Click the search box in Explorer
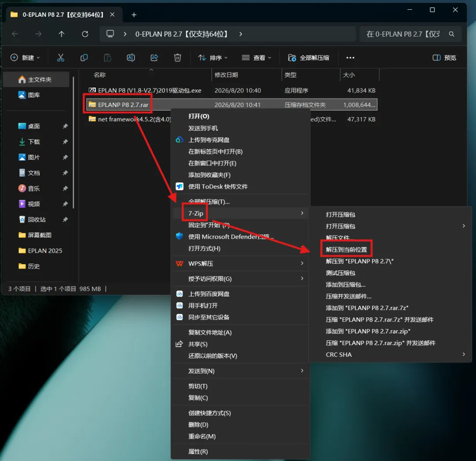The width and height of the screenshot is (476, 461). (410, 34)
